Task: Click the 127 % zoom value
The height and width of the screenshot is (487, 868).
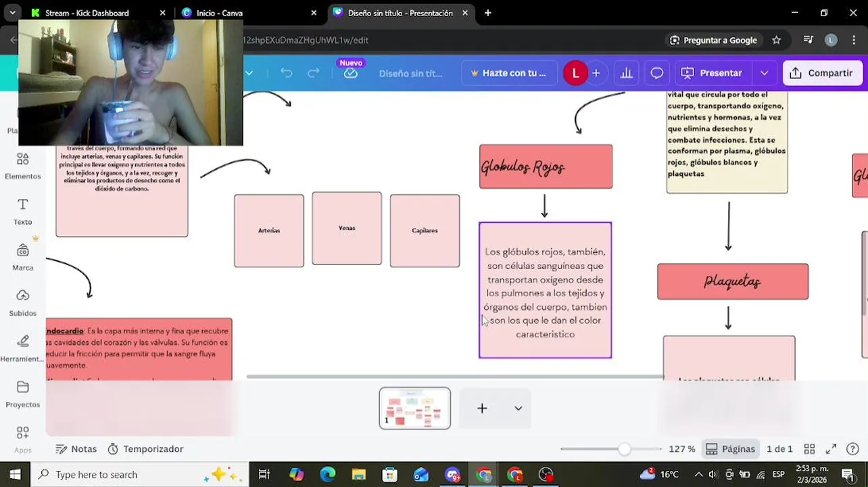Action: 682,449
